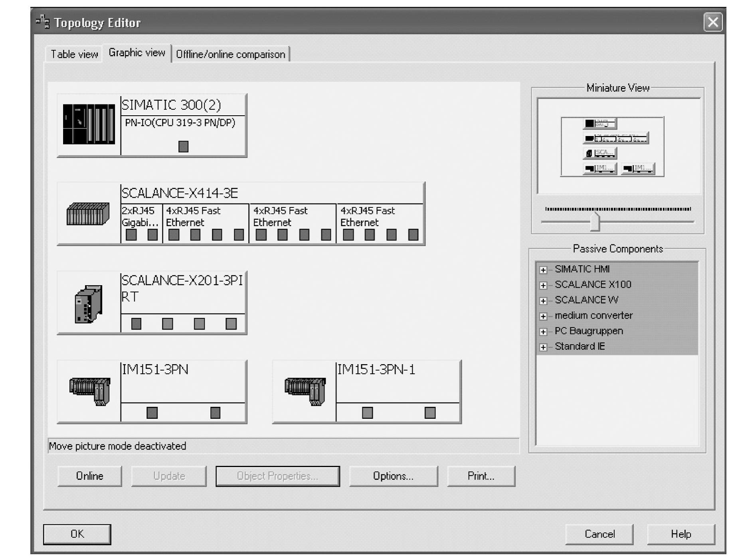Open the Options... dialog
The height and width of the screenshot is (560, 732).
point(393,476)
